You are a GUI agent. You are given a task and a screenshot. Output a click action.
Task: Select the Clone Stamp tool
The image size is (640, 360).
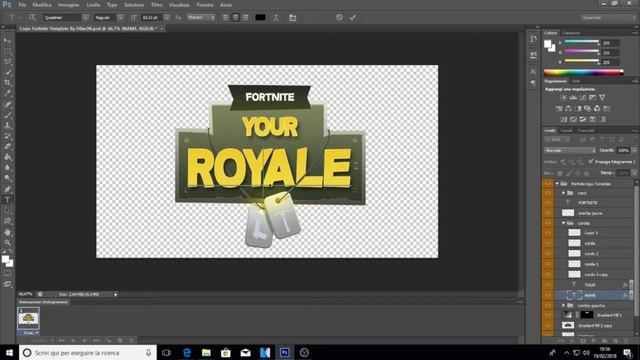7,126
